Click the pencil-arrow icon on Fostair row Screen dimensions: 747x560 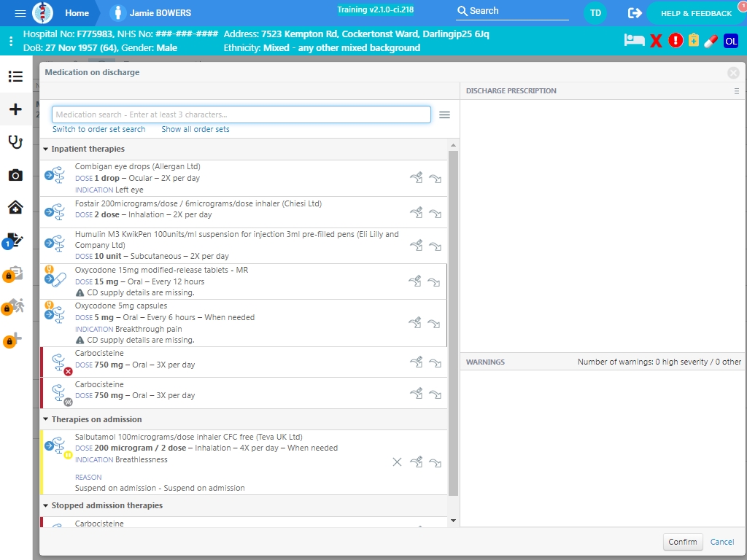(x=417, y=212)
